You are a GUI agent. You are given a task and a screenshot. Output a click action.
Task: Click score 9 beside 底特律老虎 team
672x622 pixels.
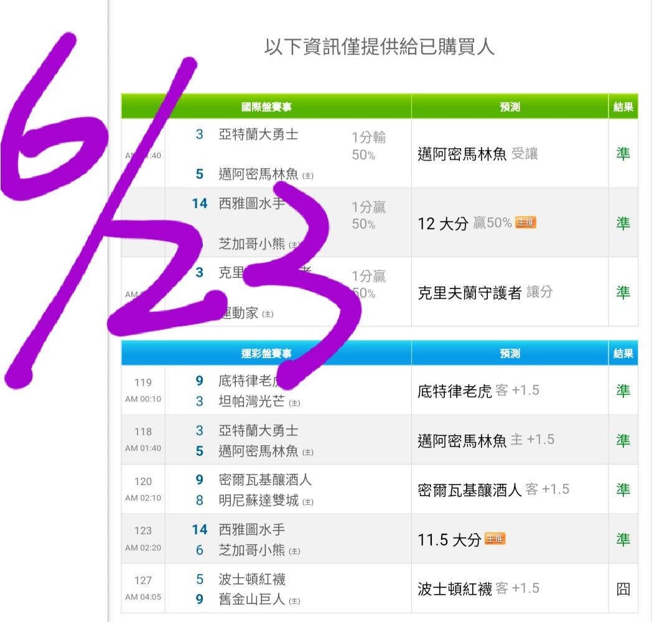tap(199, 380)
